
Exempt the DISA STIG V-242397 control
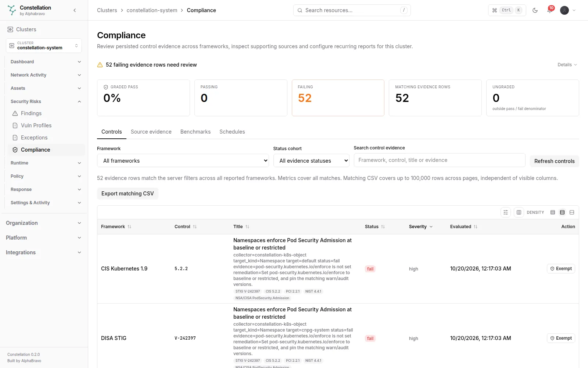(561, 338)
